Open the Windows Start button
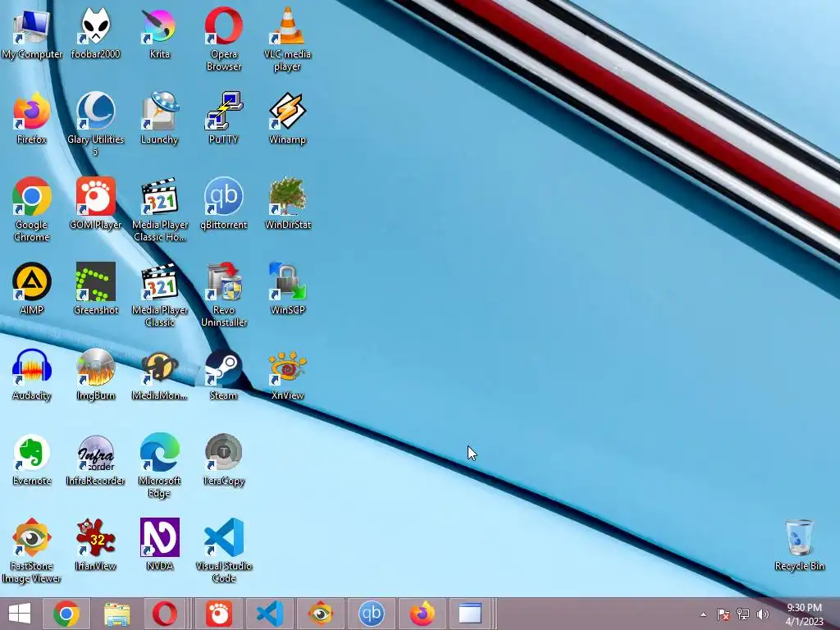 20,614
